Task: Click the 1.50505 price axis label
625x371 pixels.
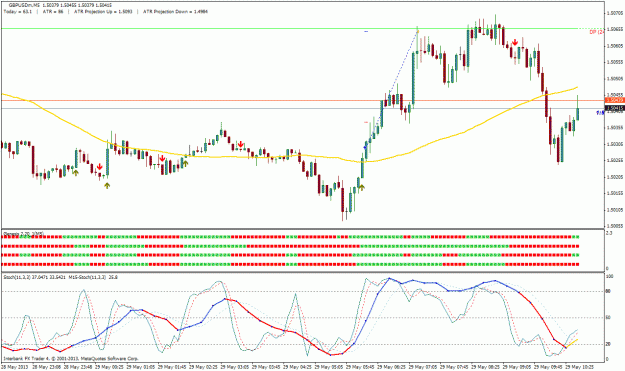Action: [614, 79]
